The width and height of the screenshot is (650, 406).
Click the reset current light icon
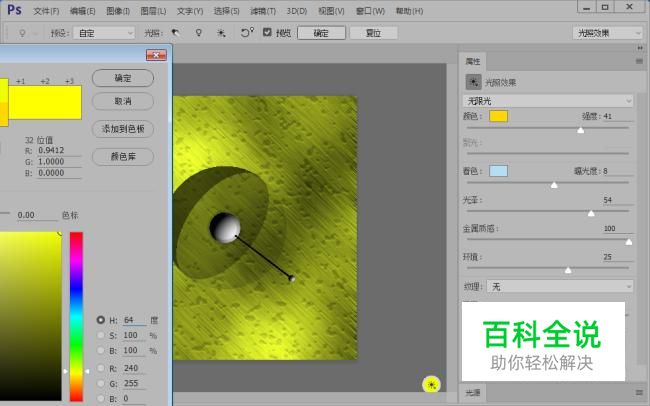tap(247, 32)
